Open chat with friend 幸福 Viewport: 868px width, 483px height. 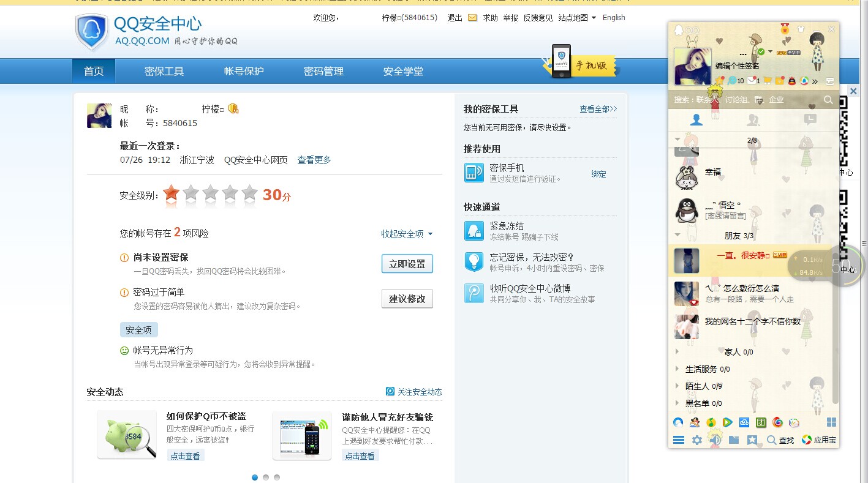[x=752, y=177]
